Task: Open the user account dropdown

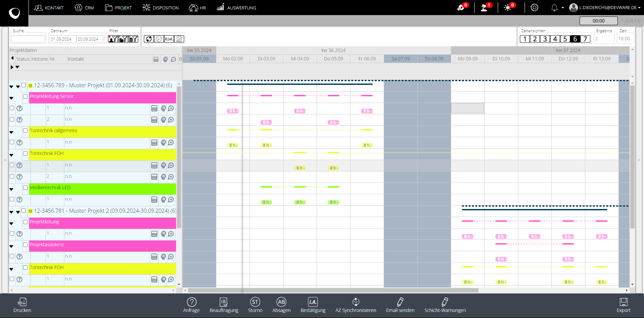Action: click(x=605, y=7)
